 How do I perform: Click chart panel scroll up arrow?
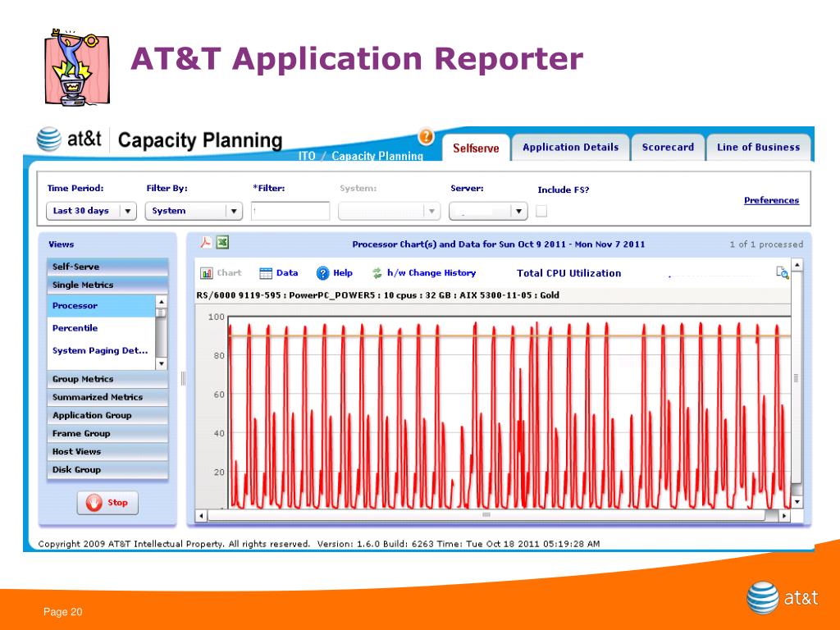coord(797,265)
